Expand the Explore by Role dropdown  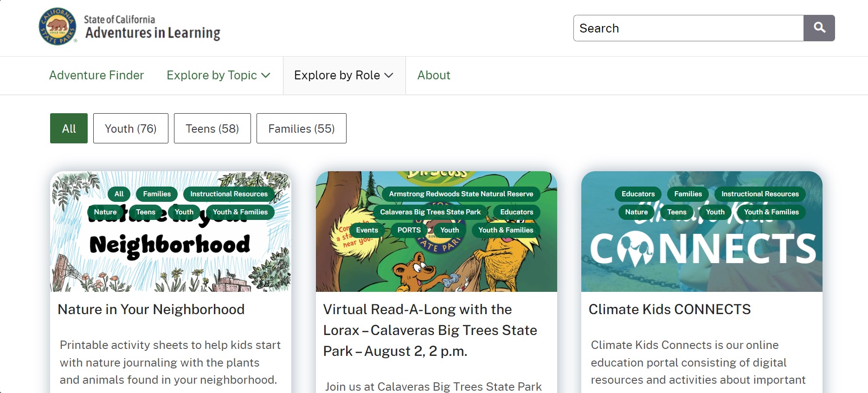344,75
